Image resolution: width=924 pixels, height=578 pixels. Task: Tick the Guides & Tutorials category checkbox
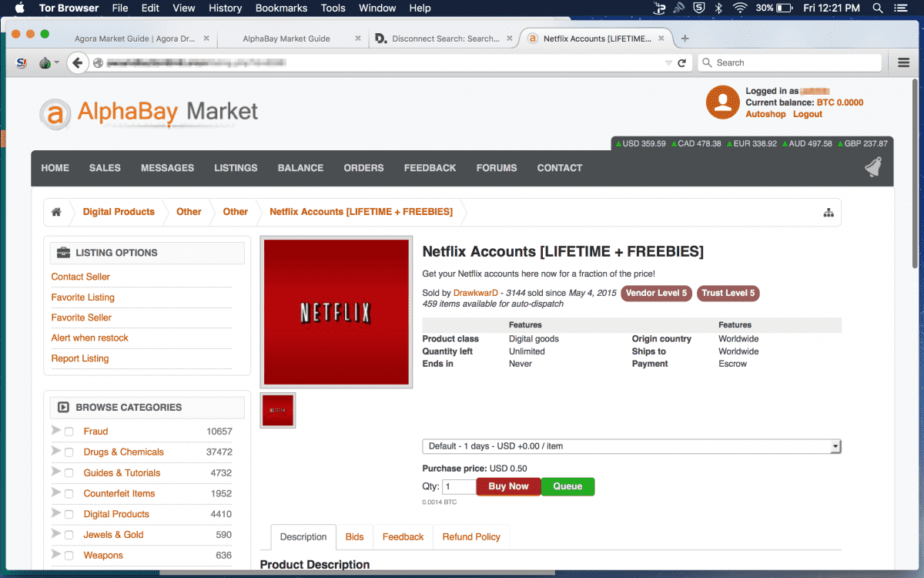[69, 473]
